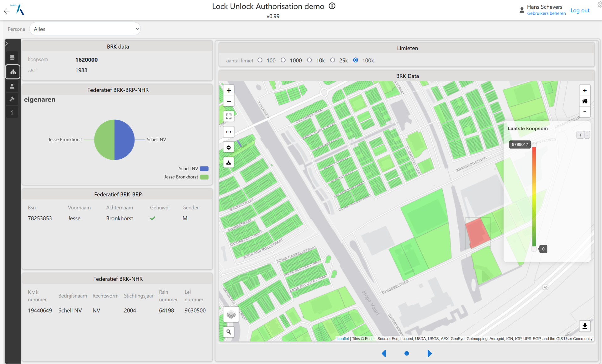The width and height of the screenshot is (602, 364).
Task: Open the info icon beside the demo title
Action: (332, 6)
